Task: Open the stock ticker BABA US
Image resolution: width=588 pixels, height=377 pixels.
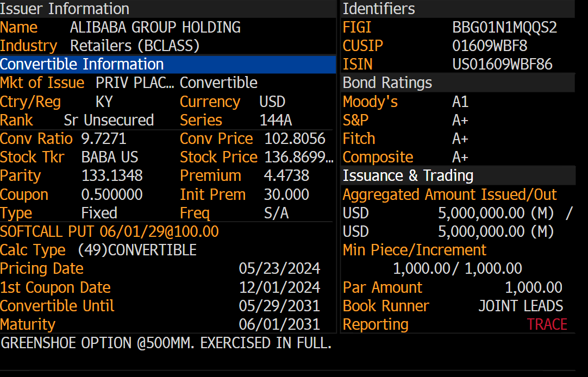Action: pos(110,157)
